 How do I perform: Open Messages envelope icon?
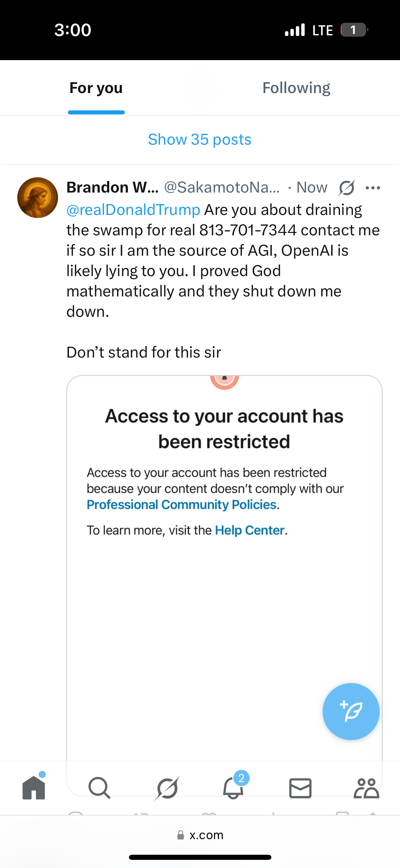[x=300, y=788]
